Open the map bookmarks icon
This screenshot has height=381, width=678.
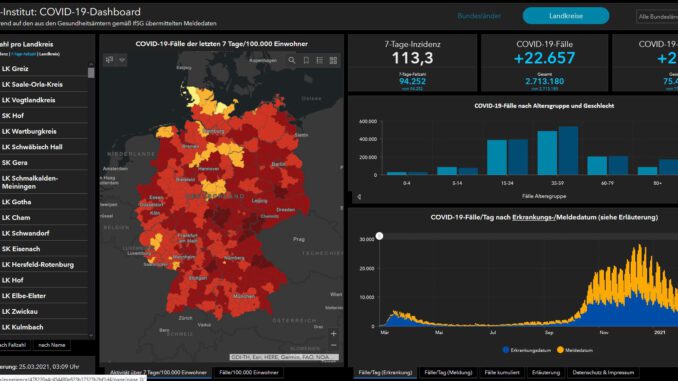306,61
